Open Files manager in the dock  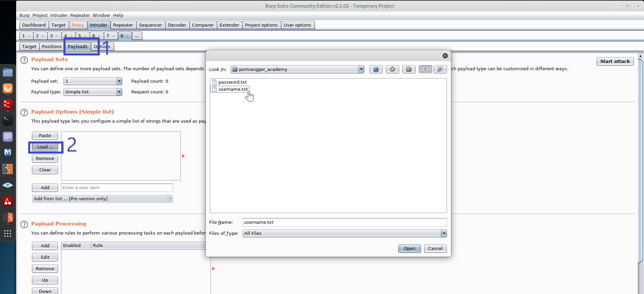click(x=8, y=72)
